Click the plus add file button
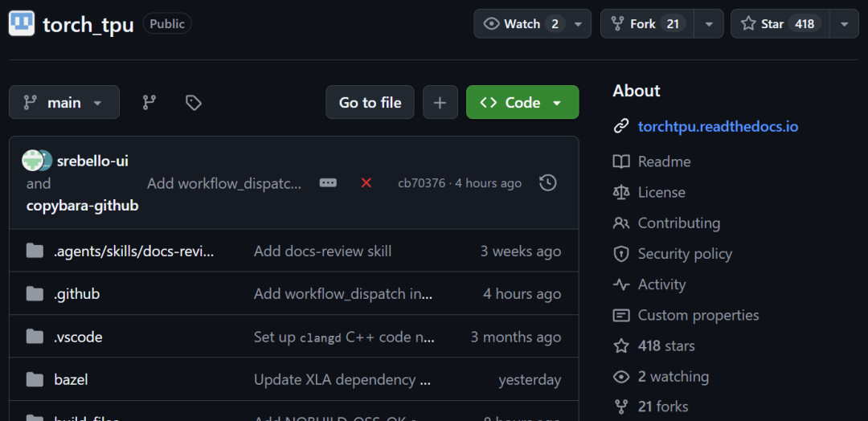868x421 pixels. coord(440,102)
